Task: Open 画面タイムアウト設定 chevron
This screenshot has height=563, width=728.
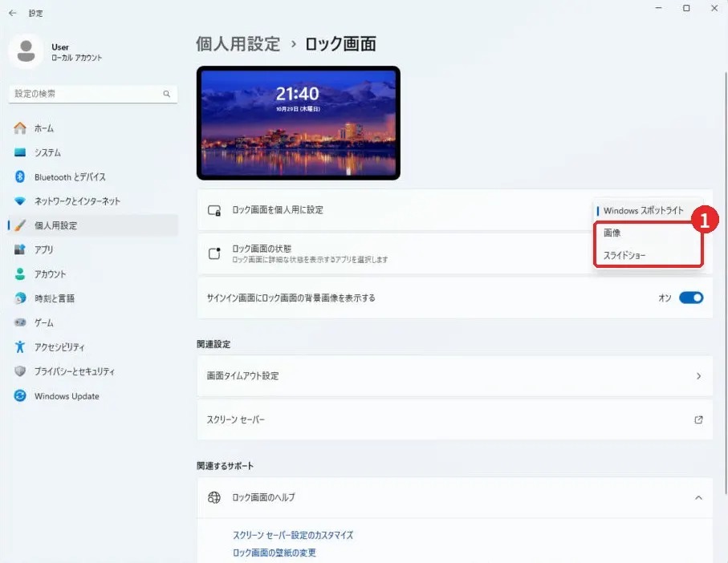Action: 698,376
